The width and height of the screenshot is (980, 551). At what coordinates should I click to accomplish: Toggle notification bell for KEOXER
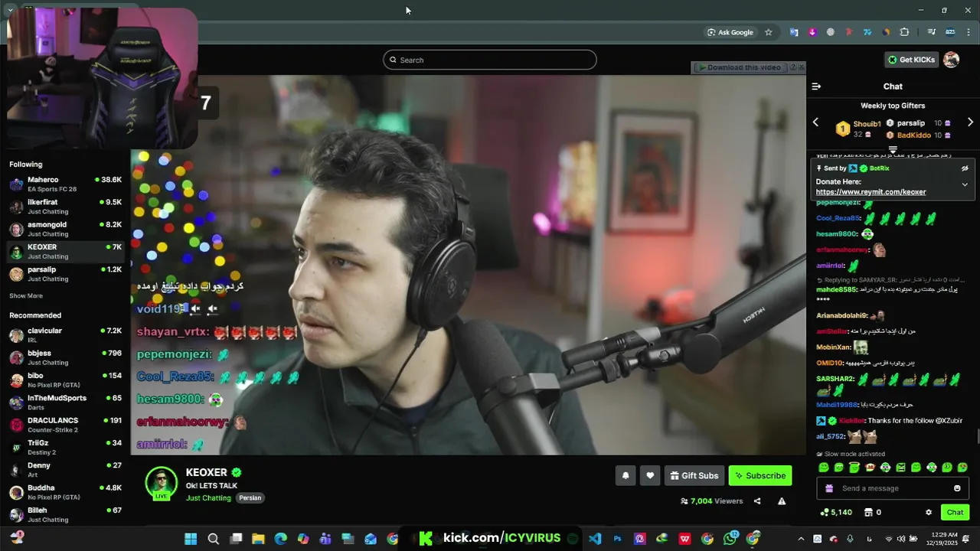[x=626, y=475]
